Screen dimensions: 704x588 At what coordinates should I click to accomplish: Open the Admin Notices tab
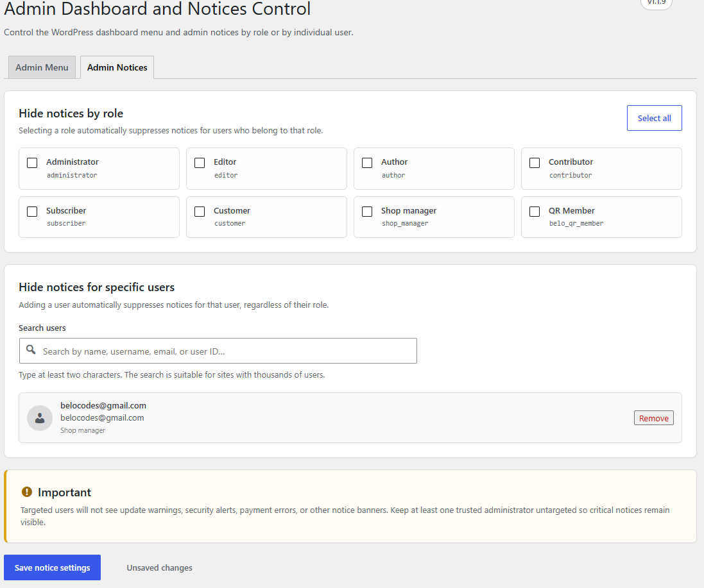coord(117,67)
